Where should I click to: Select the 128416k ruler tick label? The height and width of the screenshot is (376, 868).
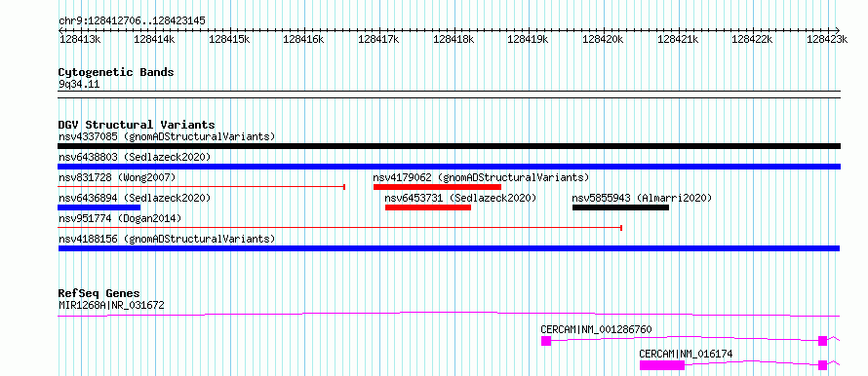[304, 39]
